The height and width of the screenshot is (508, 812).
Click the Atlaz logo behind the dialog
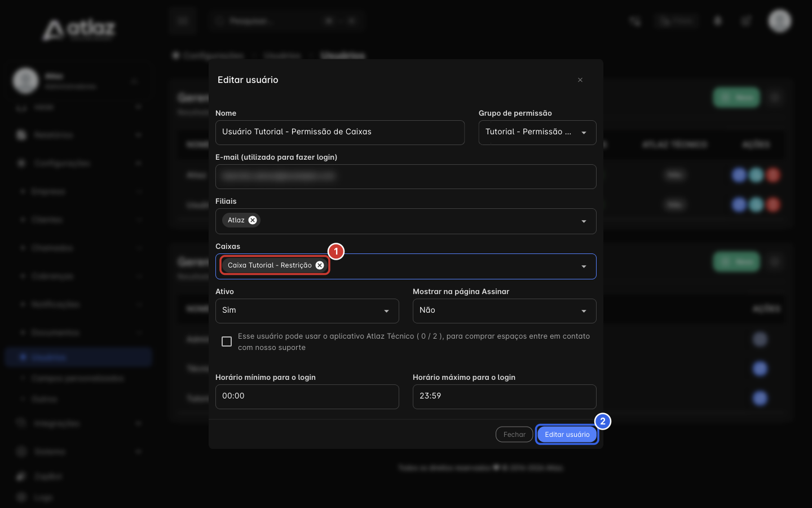click(x=80, y=30)
